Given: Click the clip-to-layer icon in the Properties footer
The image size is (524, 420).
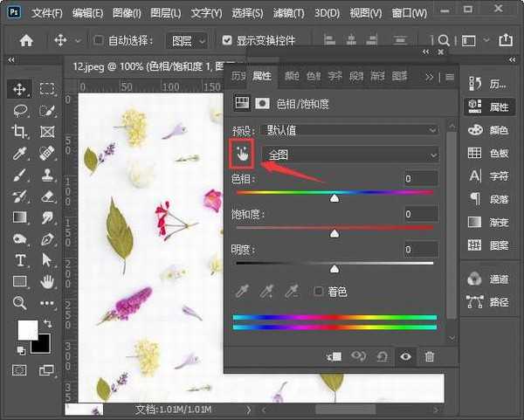Looking at the screenshot, I should click(334, 356).
